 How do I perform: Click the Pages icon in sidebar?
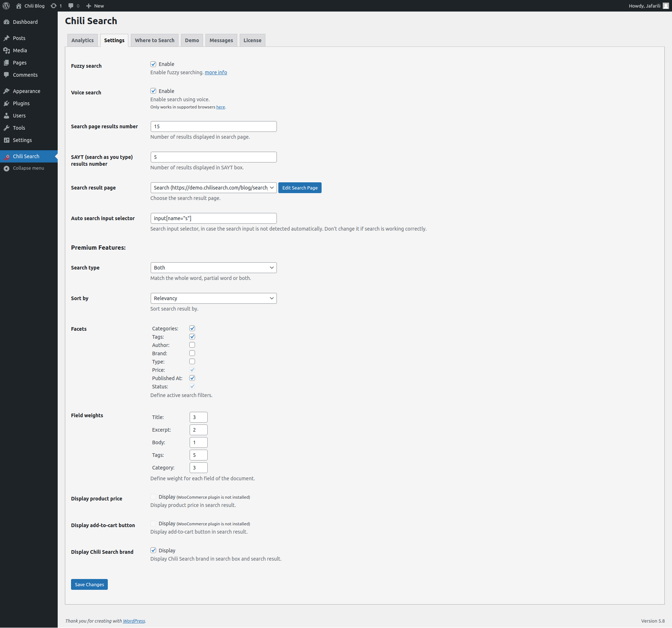coord(6,63)
